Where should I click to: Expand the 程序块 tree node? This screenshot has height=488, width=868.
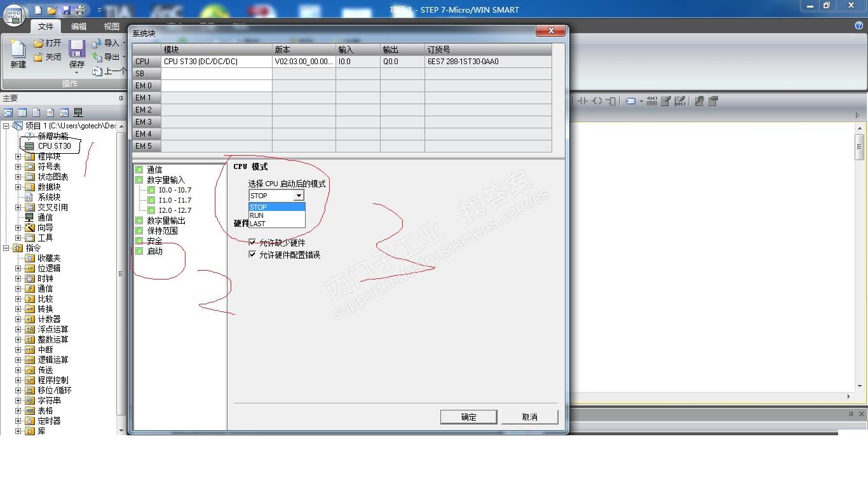pyautogui.click(x=18, y=156)
